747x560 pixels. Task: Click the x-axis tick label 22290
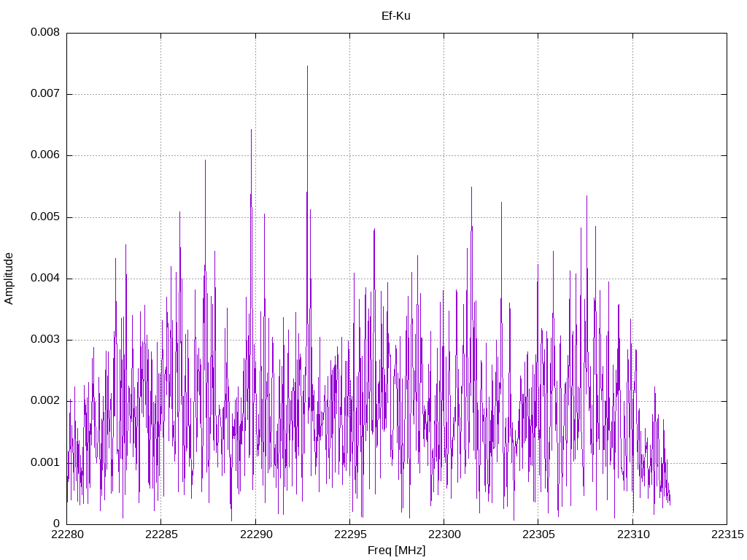tap(256, 534)
